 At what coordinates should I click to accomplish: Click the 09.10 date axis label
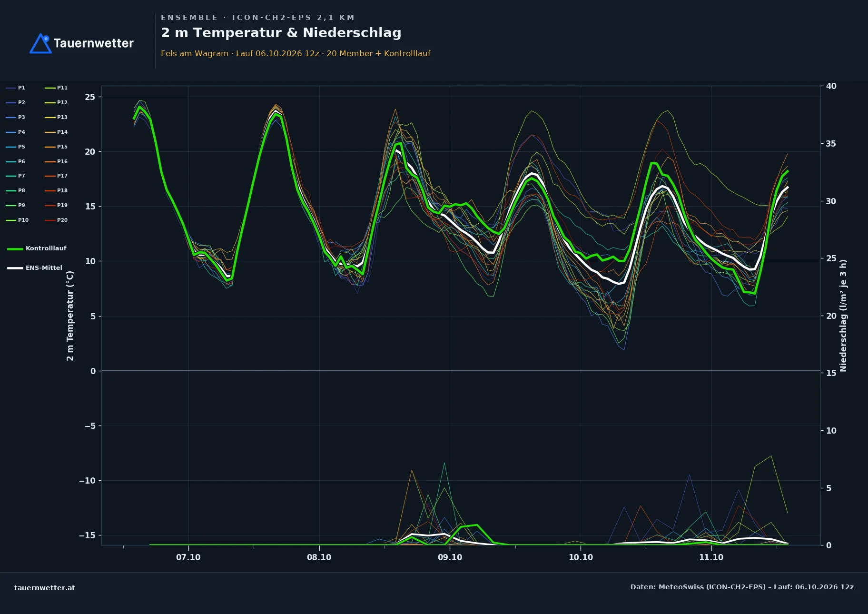(x=450, y=557)
